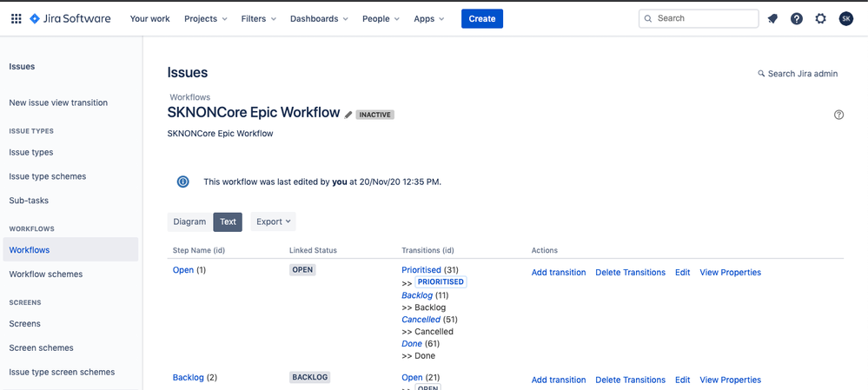Click the Jira Software logo

[70, 18]
